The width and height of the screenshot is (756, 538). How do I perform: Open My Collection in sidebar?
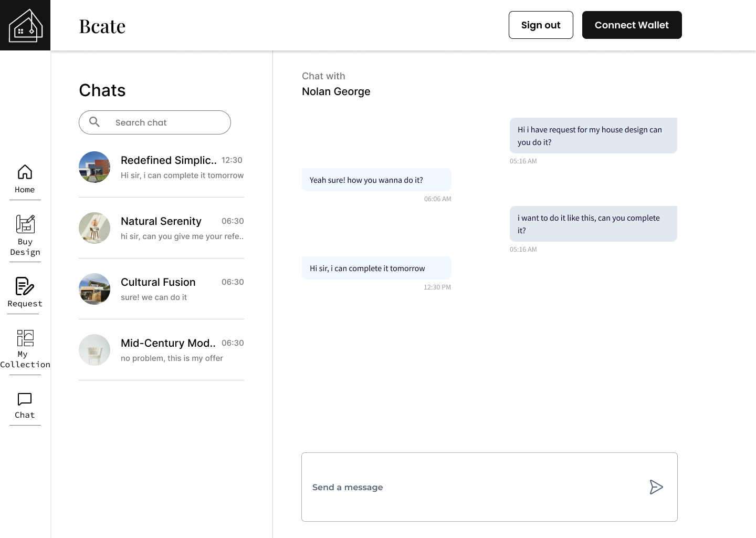(x=25, y=338)
